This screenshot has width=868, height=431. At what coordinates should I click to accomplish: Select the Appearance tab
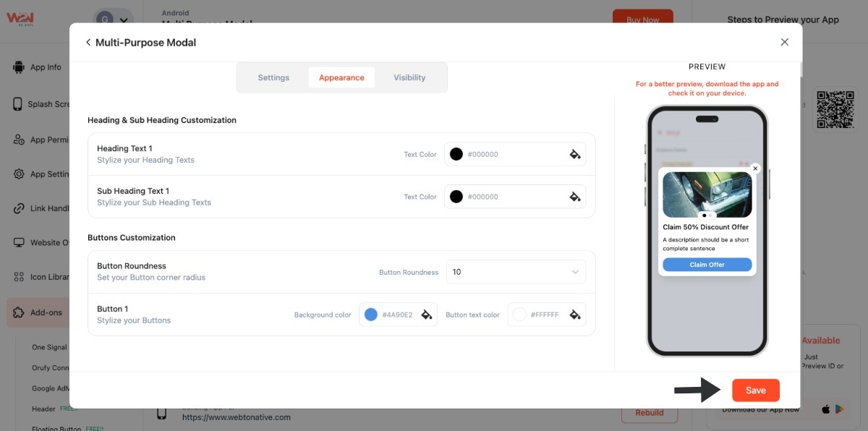click(x=341, y=77)
